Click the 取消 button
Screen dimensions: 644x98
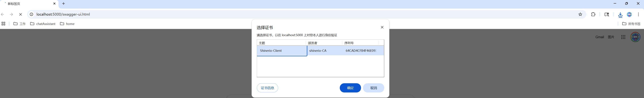[x=373, y=88]
